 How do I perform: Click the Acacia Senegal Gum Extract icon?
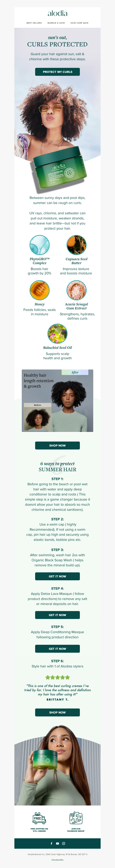(x=76, y=290)
